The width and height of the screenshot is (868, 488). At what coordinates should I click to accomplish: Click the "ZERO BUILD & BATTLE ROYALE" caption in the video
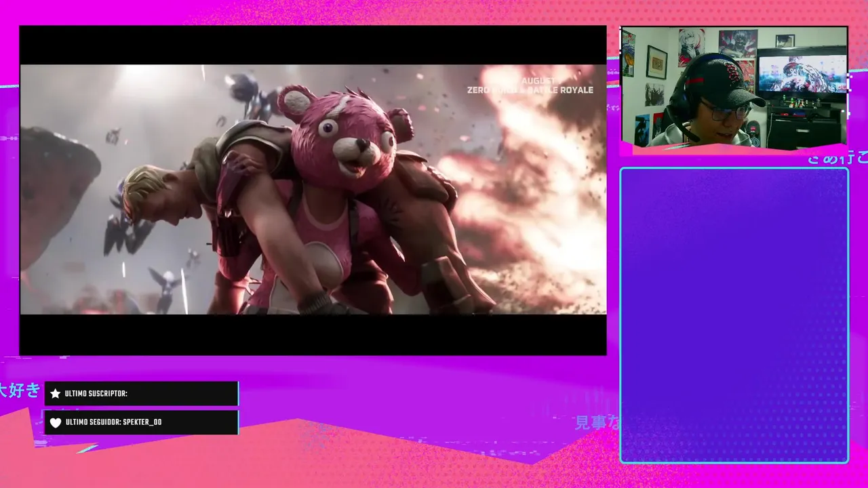(x=530, y=89)
